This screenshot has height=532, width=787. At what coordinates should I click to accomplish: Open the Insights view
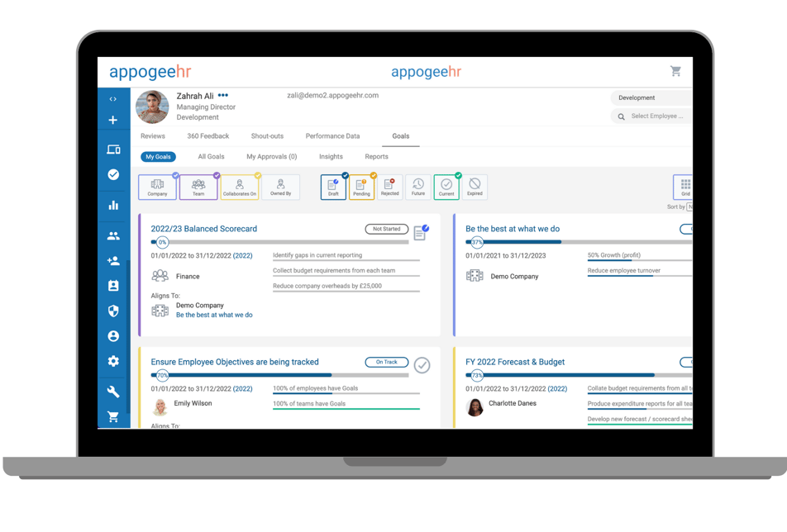pos(331,156)
